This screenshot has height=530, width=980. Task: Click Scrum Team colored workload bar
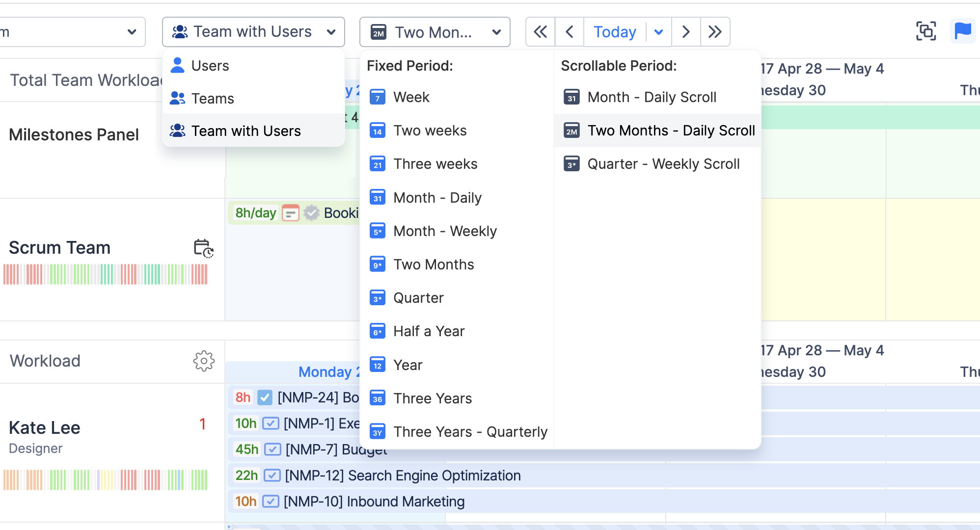[x=105, y=275]
